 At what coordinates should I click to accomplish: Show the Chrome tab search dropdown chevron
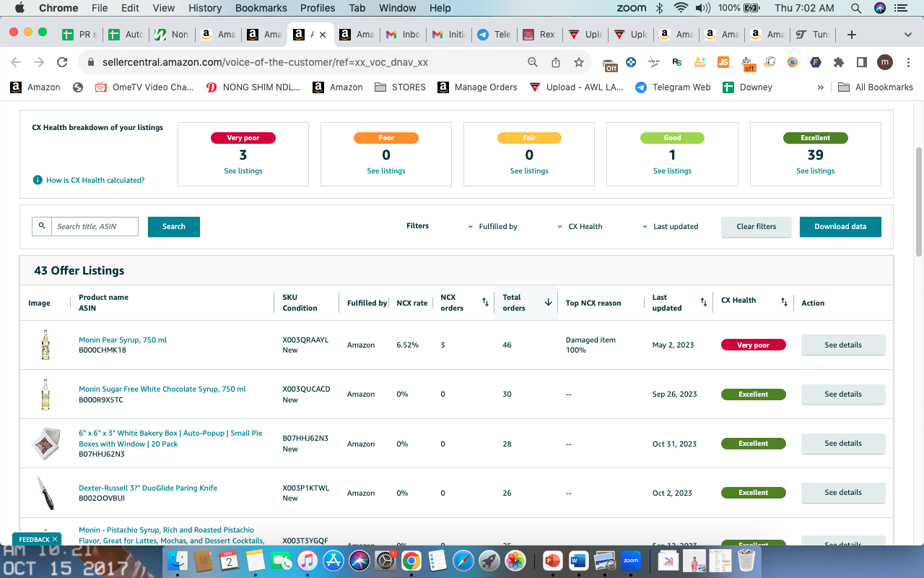click(908, 35)
